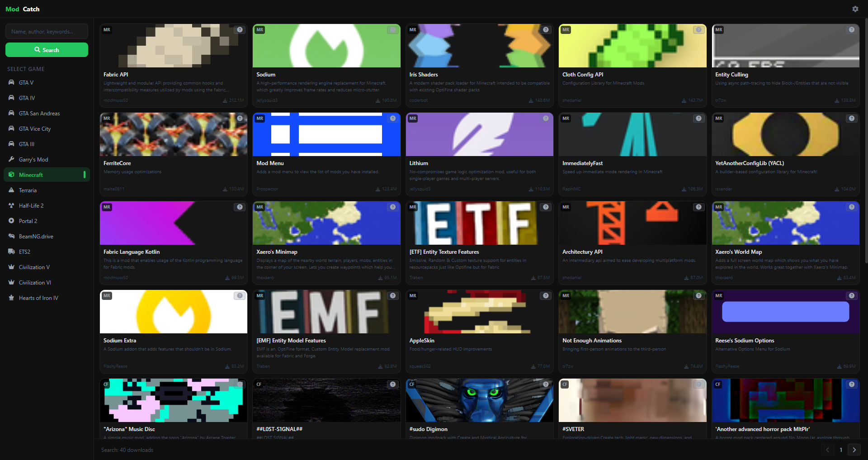868x460 pixels.
Task: Open the Xaero's Minimap map thumbnail
Action: [x=326, y=223]
